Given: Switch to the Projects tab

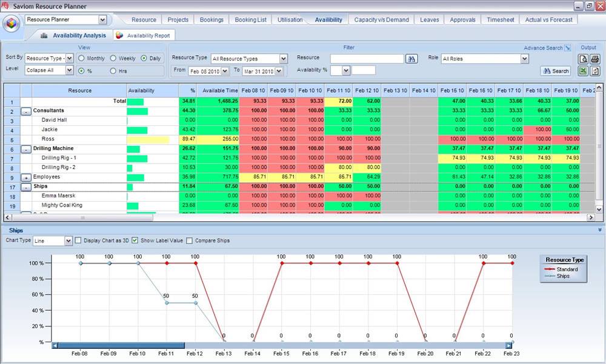Looking at the screenshot, I should pyautogui.click(x=178, y=20).
